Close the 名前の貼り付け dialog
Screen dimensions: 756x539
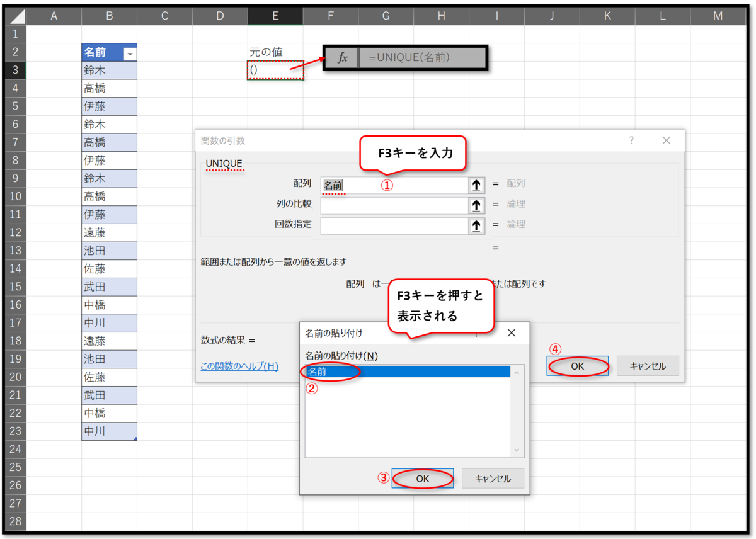(x=512, y=333)
